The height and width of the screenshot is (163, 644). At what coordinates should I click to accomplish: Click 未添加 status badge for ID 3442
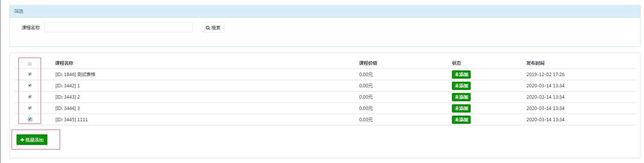(x=461, y=86)
